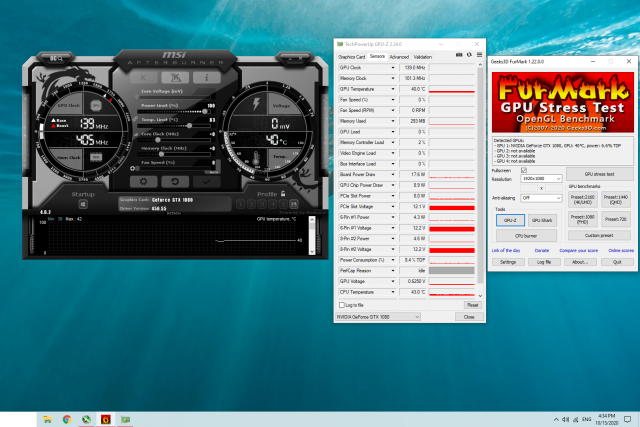Open the Link of the day link

(506, 250)
